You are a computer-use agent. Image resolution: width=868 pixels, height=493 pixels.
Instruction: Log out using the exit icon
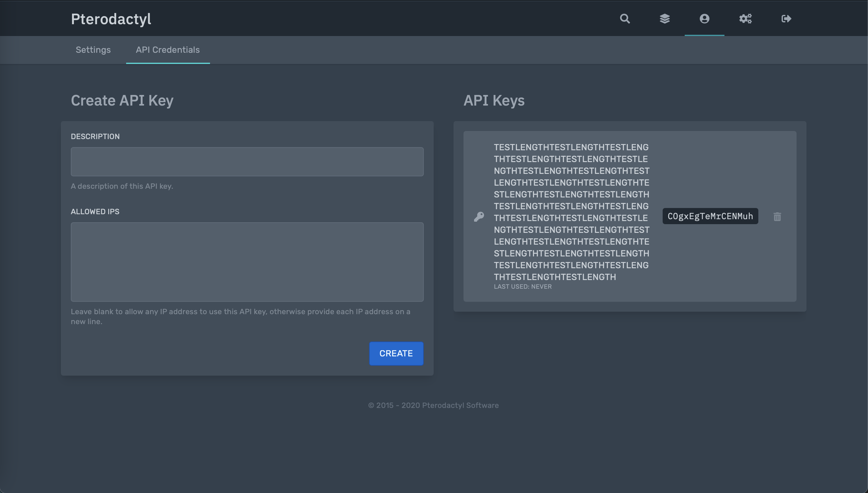(786, 19)
